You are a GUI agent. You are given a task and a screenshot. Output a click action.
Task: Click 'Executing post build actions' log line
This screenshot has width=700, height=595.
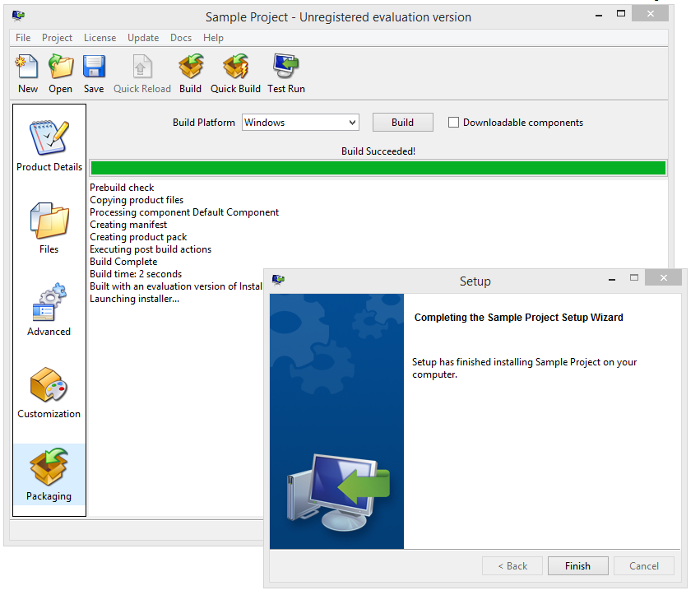(151, 249)
